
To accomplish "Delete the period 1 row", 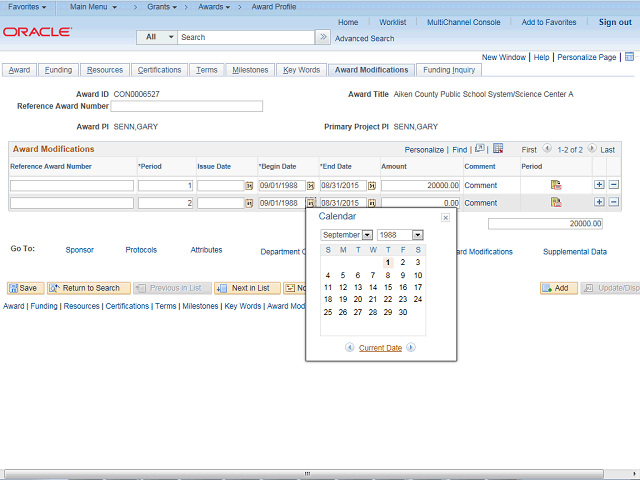I will 613,184.
